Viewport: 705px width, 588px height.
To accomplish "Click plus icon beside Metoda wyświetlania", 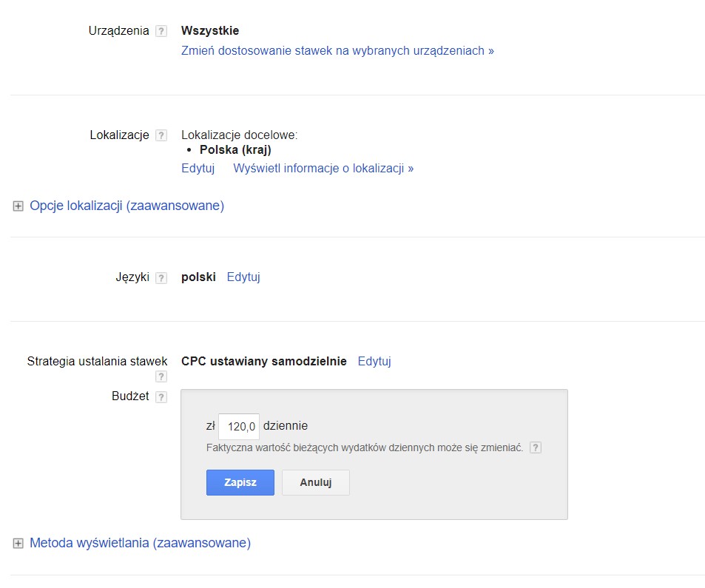I will pyautogui.click(x=18, y=544).
